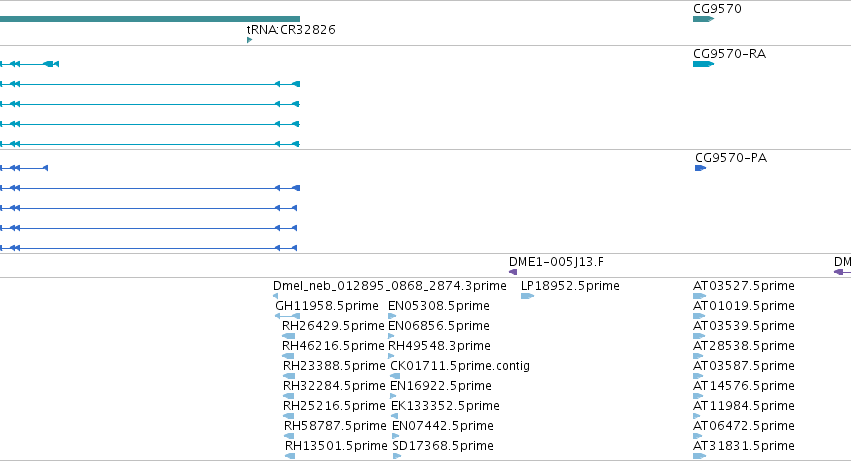Click the CG9570-RA transcript glyph
This screenshot has width=851, height=461.
703,64
